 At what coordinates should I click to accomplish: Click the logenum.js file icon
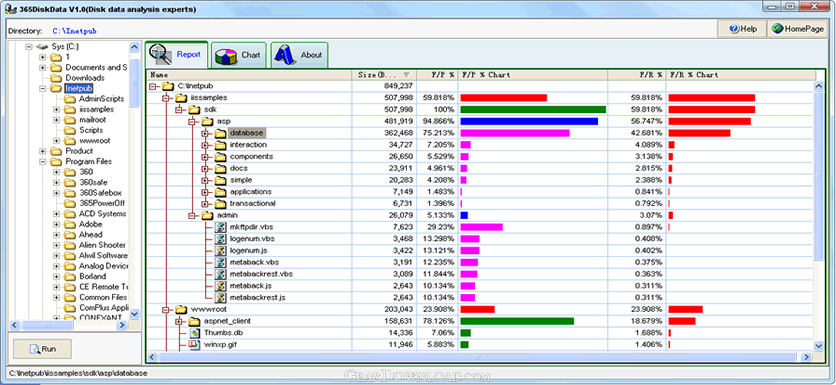[221, 251]
